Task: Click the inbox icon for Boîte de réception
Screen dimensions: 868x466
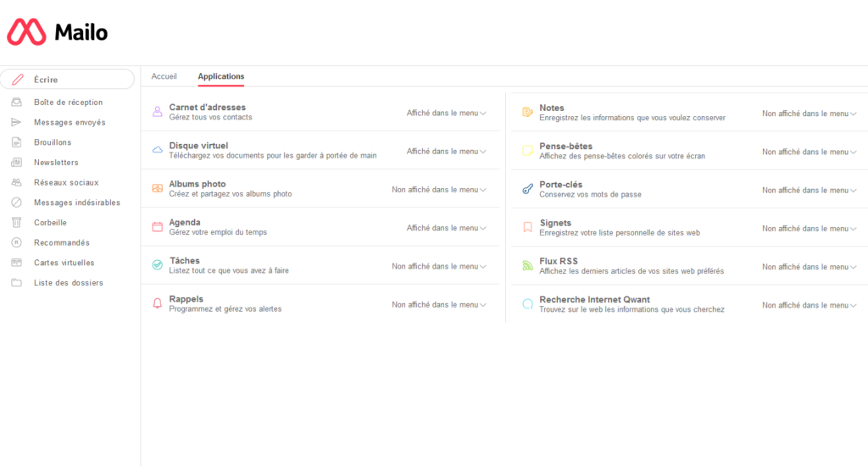Action: coord(17,102)
